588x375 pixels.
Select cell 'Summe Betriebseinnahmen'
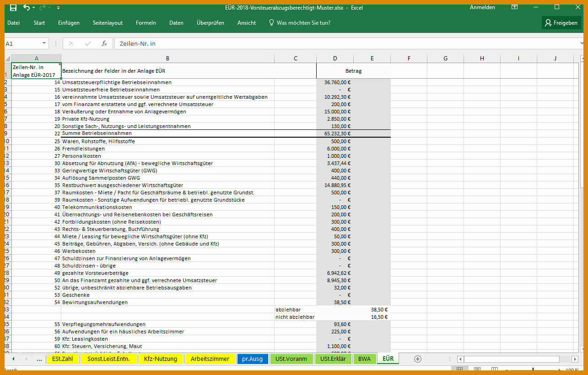click(167, 134)
